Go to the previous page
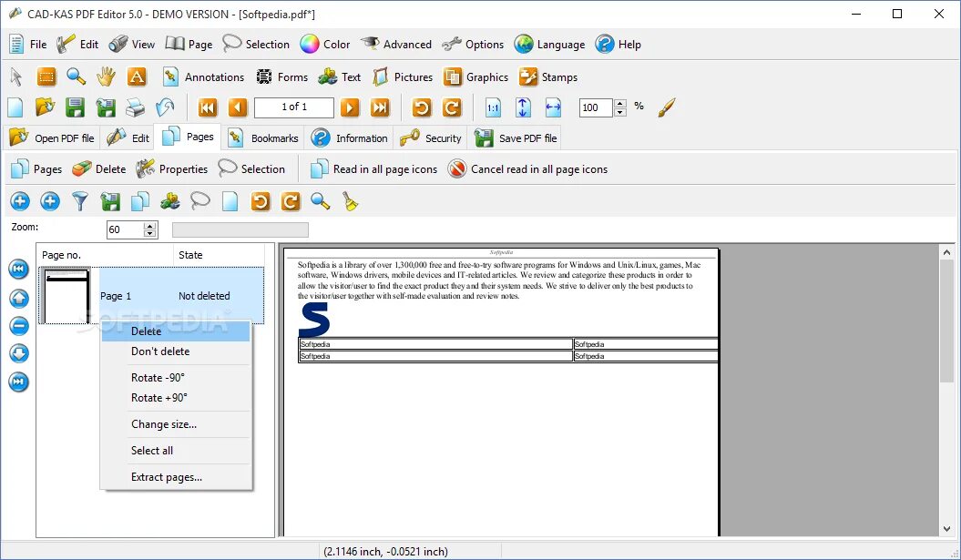This screenshot has height=560, width=961. click(238, 107)
